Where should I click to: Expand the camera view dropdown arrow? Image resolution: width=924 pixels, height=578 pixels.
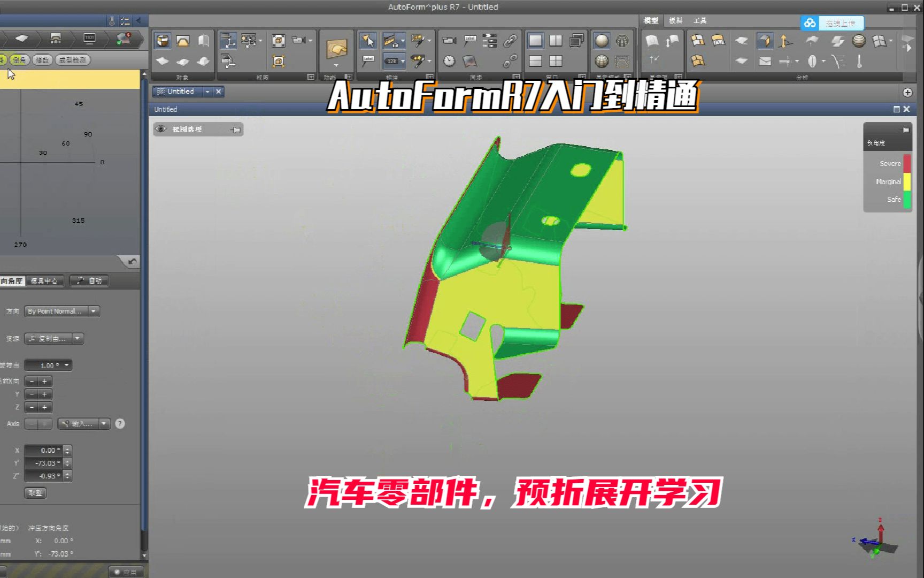tap(310, 41)
